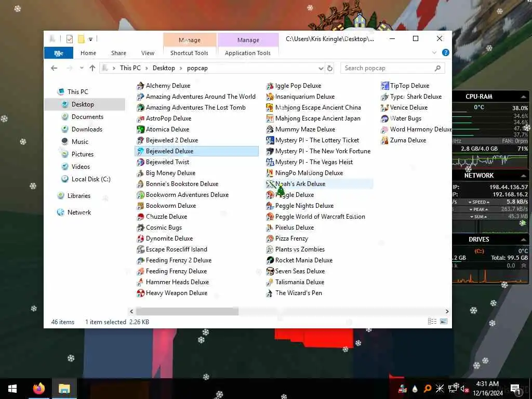This screenshot has height=399, width=532.
Task: Click the Pizza Frenzy icon
Action: pos(270,238)
